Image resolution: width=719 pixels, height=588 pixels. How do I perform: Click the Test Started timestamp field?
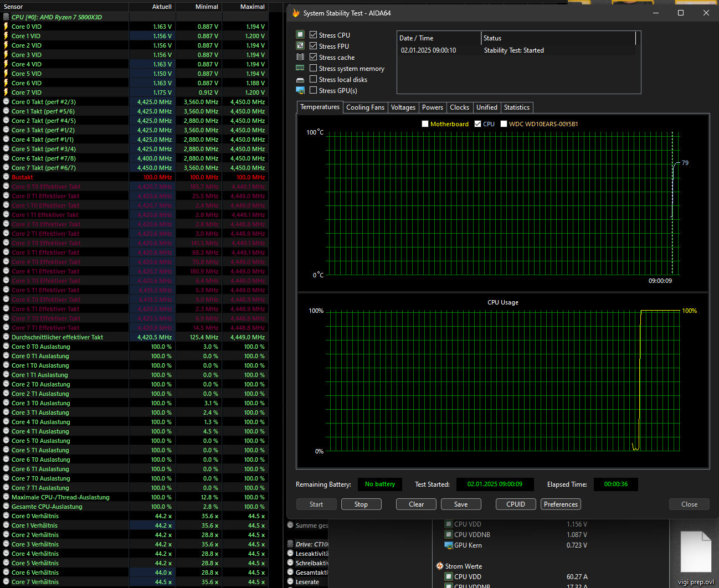click(495, 484)
